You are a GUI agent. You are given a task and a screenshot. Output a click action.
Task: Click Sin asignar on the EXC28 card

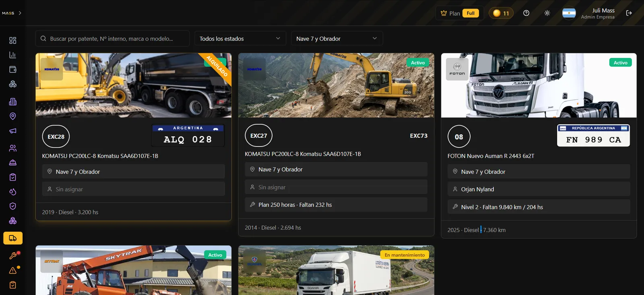134,189
